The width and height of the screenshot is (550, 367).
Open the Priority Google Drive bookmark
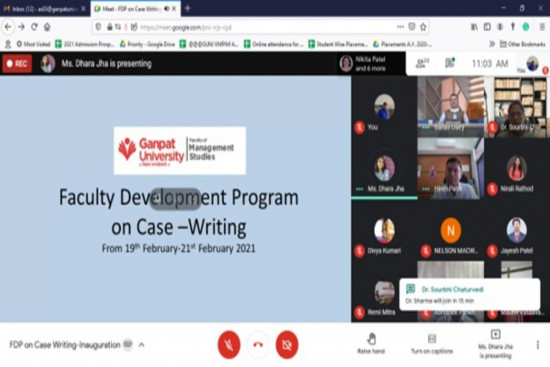coord(147,44)
